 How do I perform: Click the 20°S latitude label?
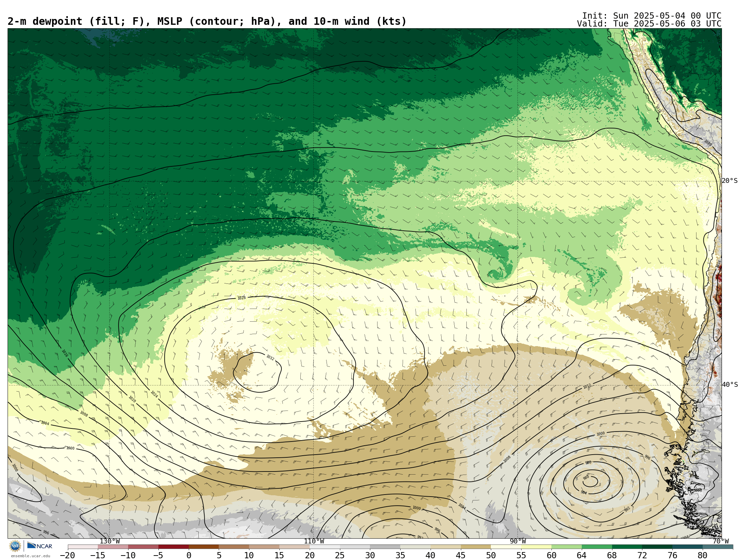point(730,181)
